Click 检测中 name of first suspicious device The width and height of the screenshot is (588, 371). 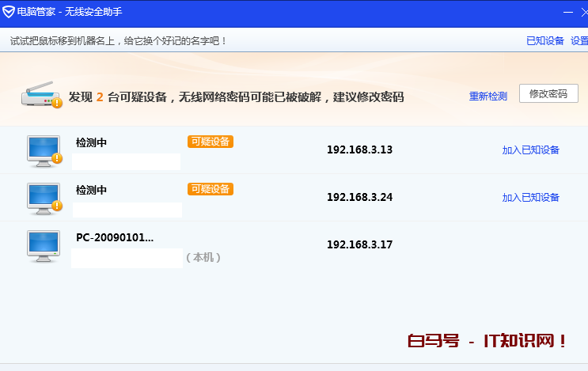[91, 143]
